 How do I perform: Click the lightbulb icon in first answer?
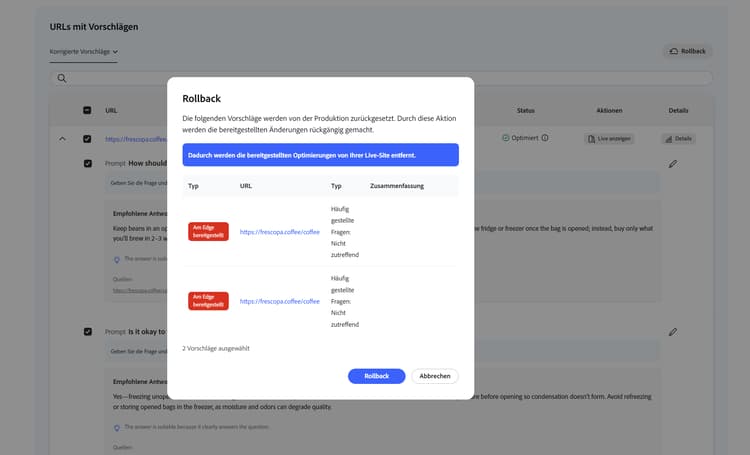117,260
